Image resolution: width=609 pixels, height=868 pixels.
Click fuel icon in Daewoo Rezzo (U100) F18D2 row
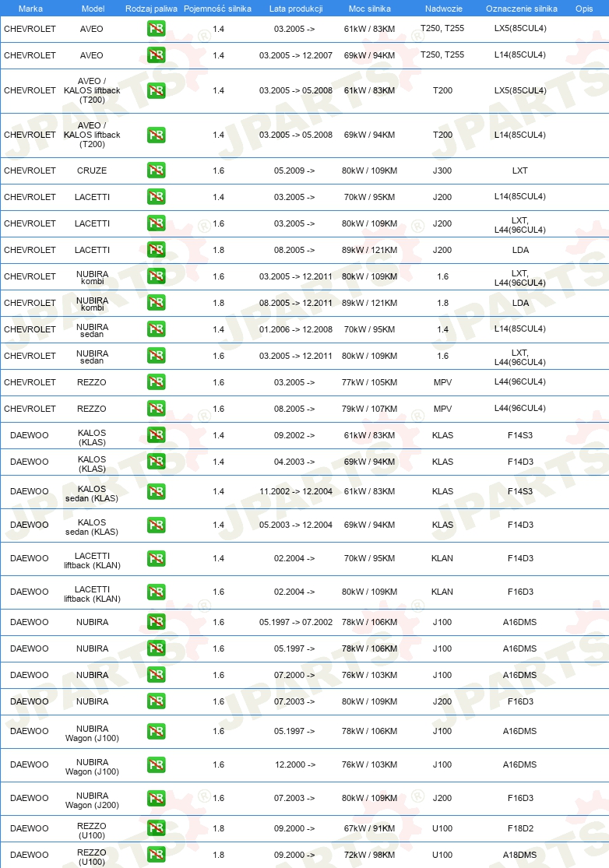[156, 829]
